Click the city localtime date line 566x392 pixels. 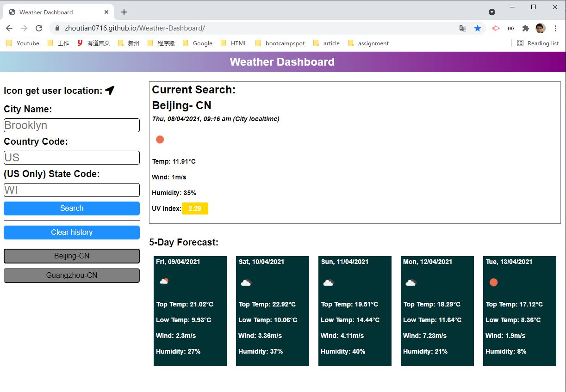coord(216,119)
